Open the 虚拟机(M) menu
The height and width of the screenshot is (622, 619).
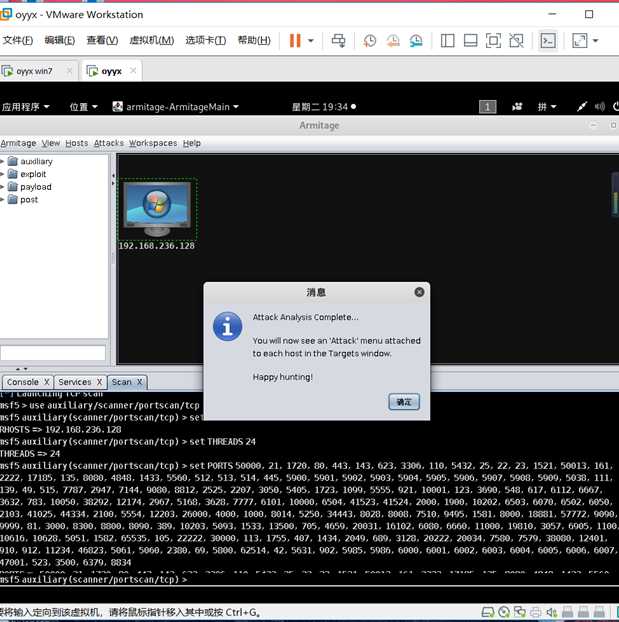(x=152, y=40)
